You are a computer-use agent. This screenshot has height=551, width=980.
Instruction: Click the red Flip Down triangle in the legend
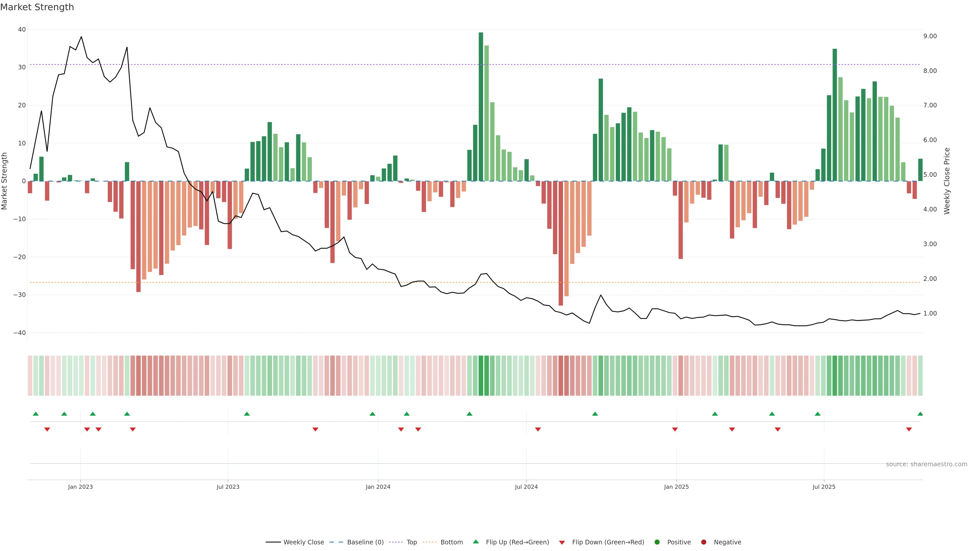(562, 543)
